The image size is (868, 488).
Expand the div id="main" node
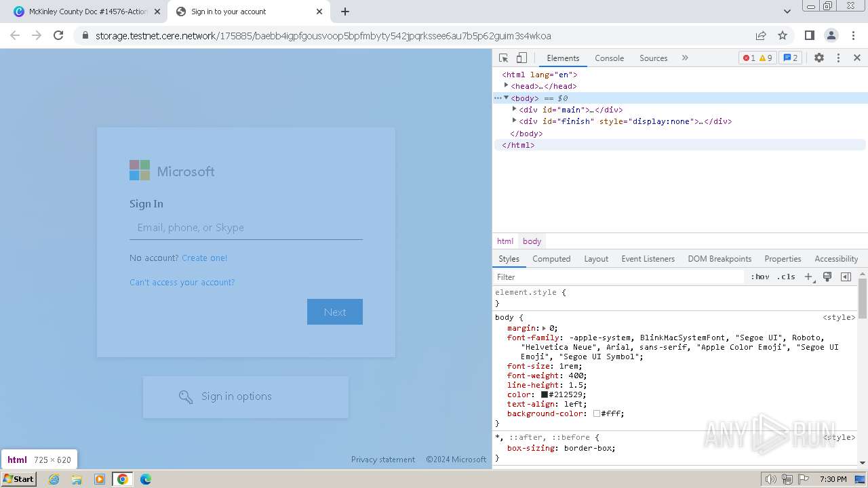pyautogui.click(x=514, y=109)
